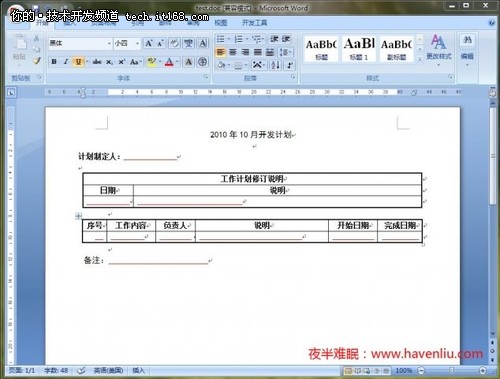This screenshot has height=379, width=500.
Task: Open the font name dropdown
Action: click(109, 43)
